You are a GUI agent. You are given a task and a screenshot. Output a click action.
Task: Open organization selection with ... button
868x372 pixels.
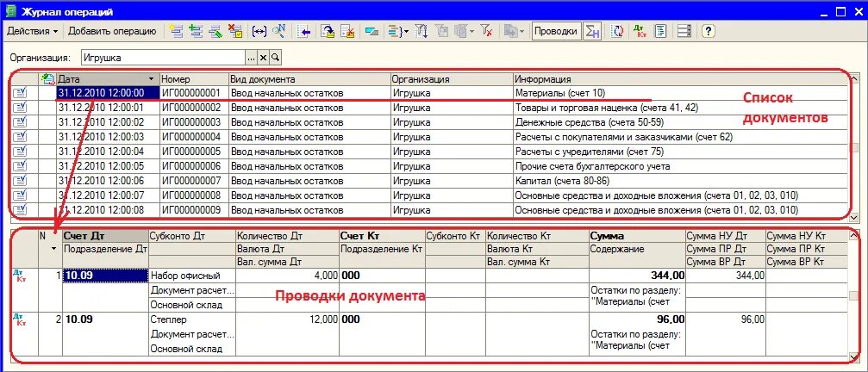252,58
